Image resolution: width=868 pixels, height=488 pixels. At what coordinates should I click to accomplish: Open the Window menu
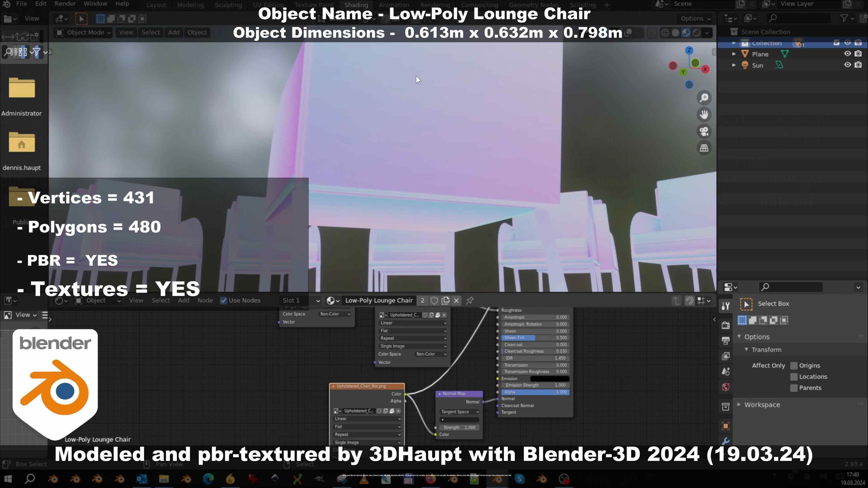95,4
